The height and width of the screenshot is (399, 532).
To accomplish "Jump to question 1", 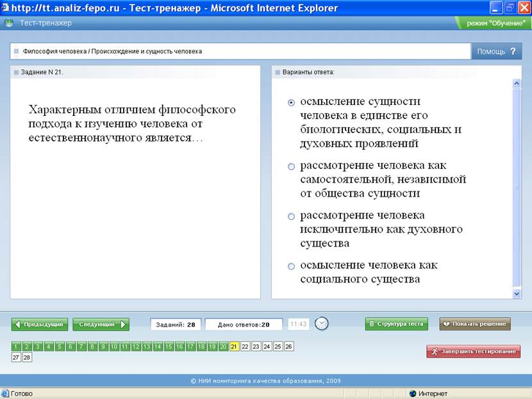I will [x=16, y=346].
